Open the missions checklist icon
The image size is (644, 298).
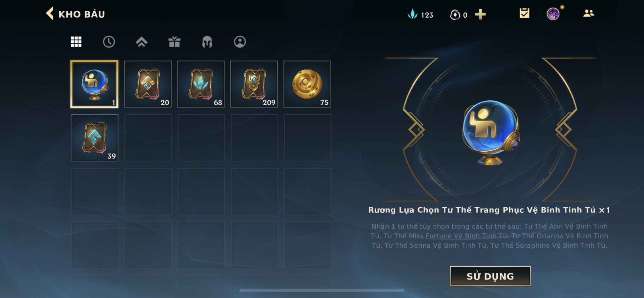pos(524,13)
